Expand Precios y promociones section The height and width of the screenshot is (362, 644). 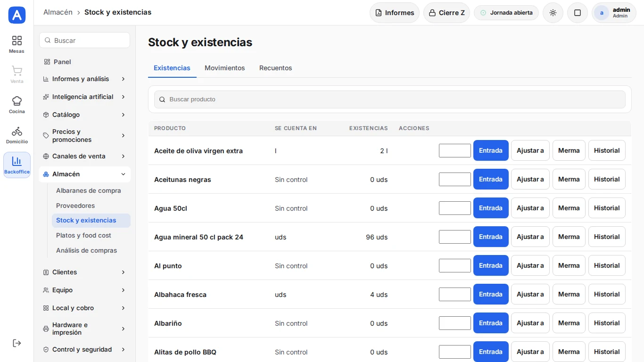[84, 135]
